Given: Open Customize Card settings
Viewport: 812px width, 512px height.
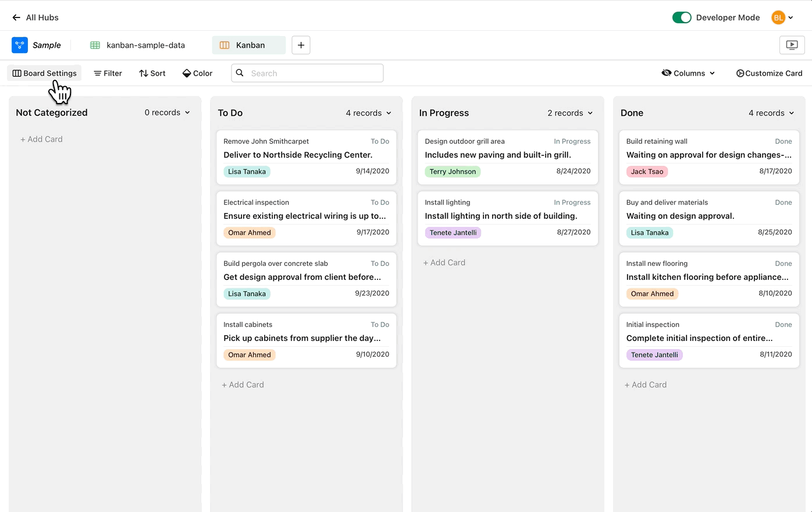Looking at the screenshot, I should click(x=769, y=73).
